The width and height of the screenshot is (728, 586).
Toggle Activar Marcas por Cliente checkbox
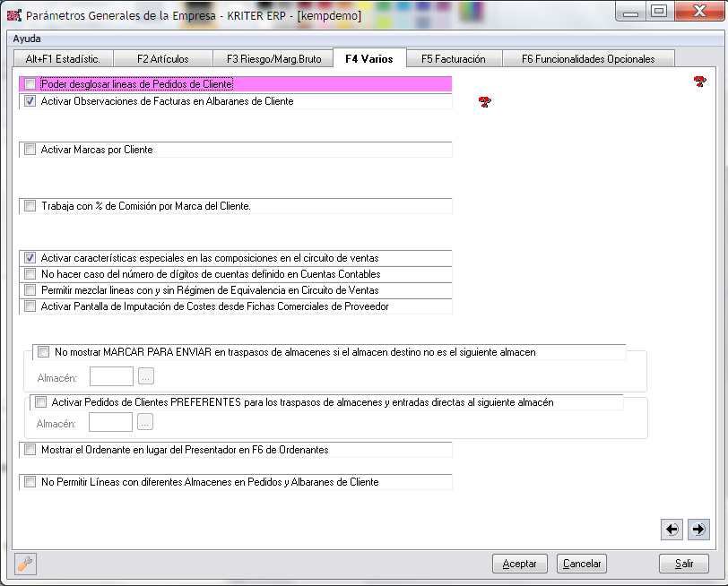(30, 150)
